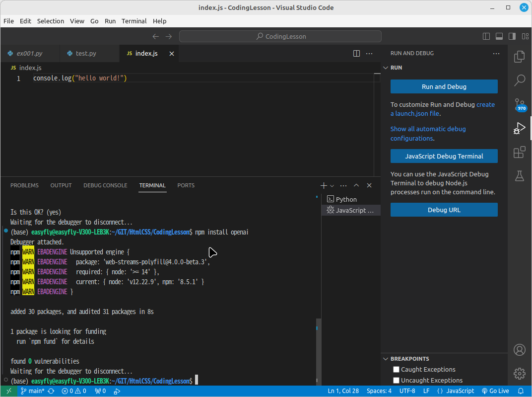
Task: Switch to the test.py tab
Action: click(89, 53)
